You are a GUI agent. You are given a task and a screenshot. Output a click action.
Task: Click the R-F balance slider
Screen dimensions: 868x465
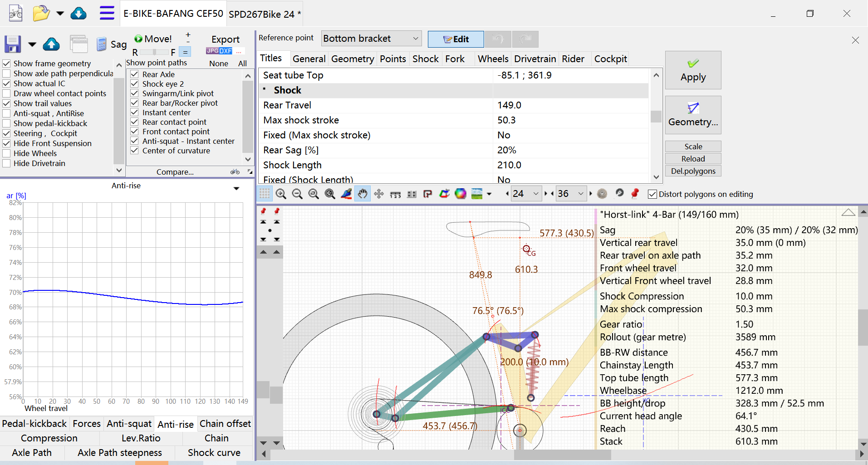tap(154, 52)
